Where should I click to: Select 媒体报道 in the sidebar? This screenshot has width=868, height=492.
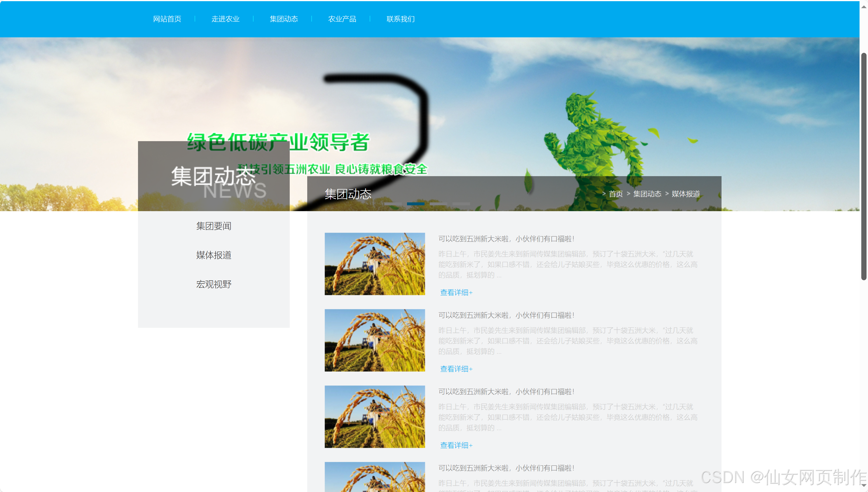tap(214, 255)
